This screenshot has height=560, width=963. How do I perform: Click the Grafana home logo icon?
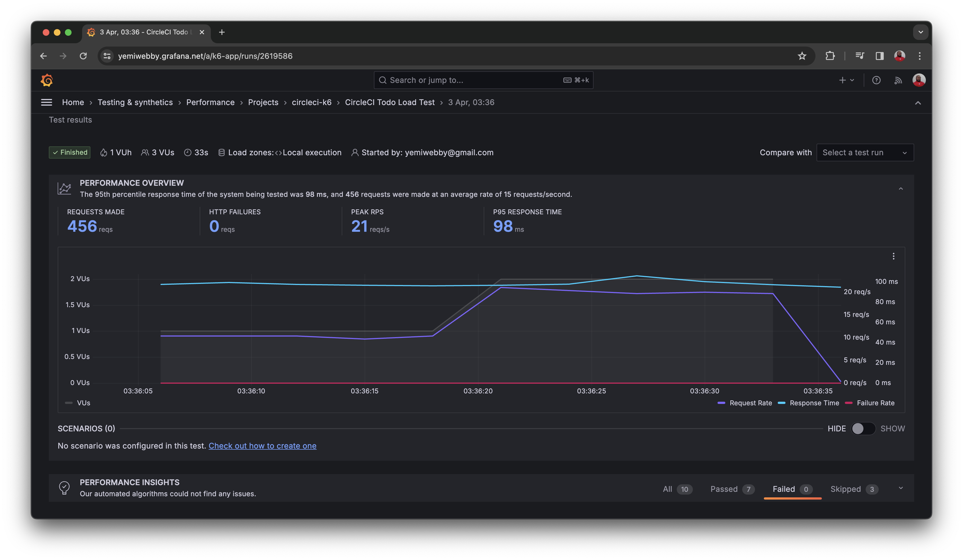47,80
